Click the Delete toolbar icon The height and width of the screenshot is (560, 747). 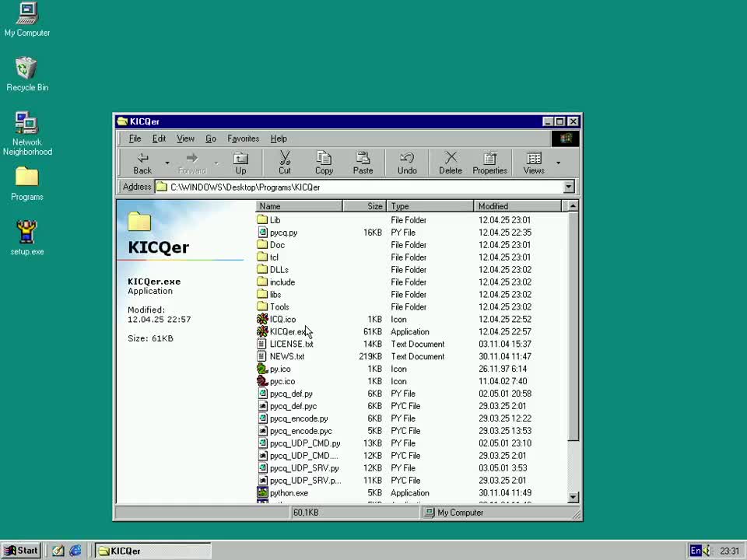[x=450, y=163]
